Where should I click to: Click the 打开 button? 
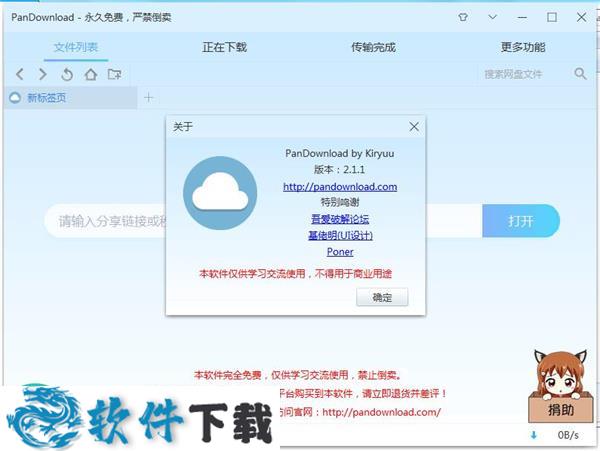tap(521, 221)
